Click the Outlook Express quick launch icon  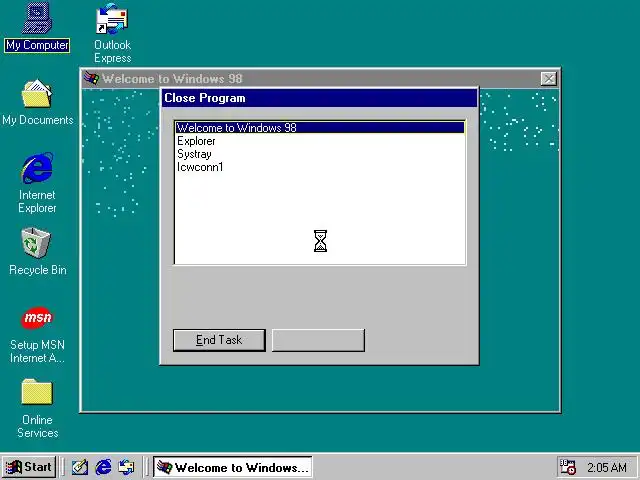pos(126,467)
